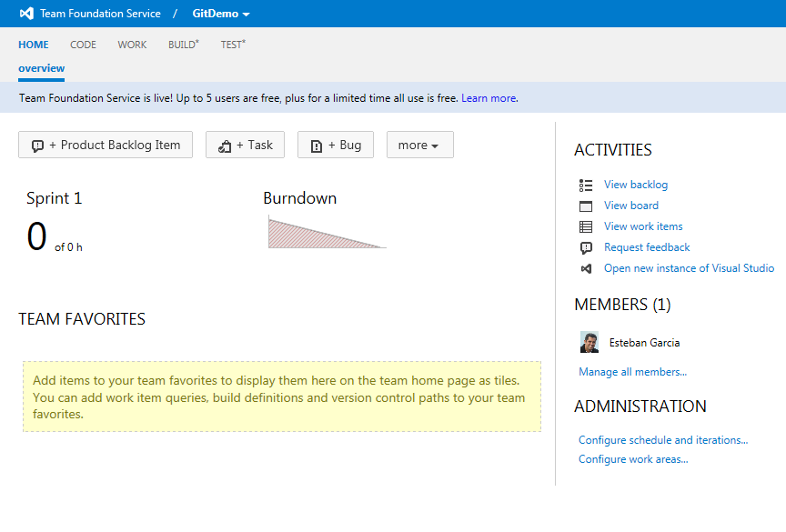This screenshot has height=532, width=786.
Task: Click Configure schedule and iterations link
Action: (x=663, y=440)
